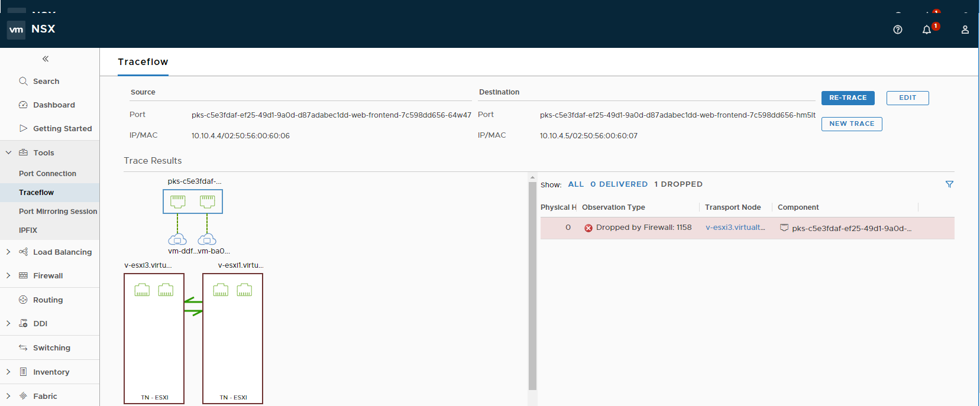This screenshot has height=406, width=980.
Task: Show ALL observations
Action: pyautogui.click(x=575, y=184)
